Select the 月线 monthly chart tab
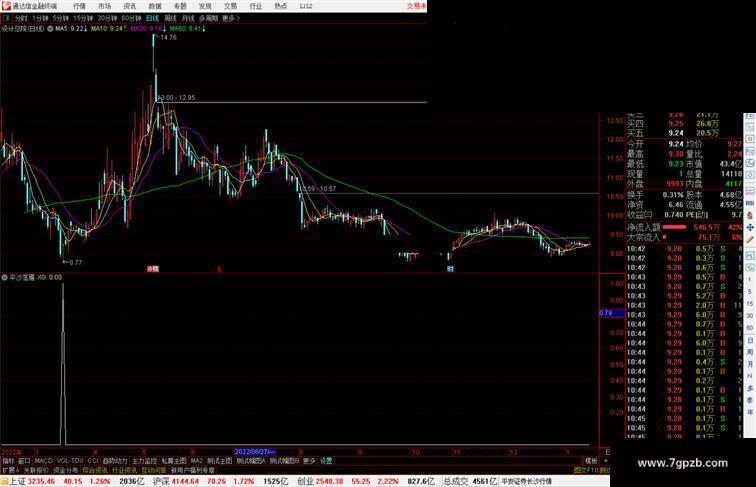This screenshot has width=756, height=487. (188, 18)
